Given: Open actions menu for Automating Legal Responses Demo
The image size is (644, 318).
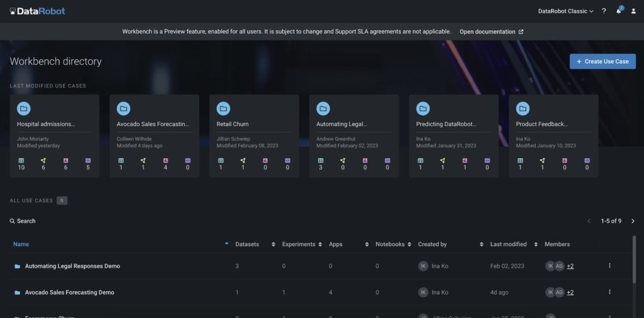Looking at the screenshot, I should pos(609,266).
